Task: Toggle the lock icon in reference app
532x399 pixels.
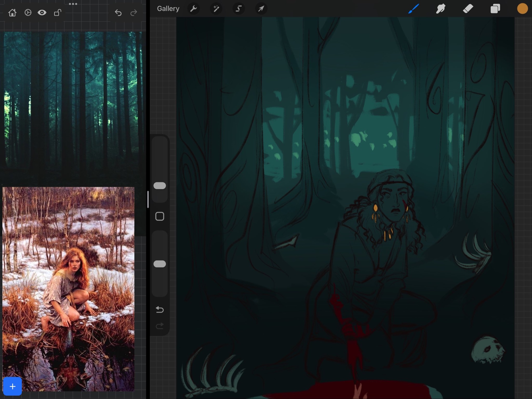Action: coord(57,13)
